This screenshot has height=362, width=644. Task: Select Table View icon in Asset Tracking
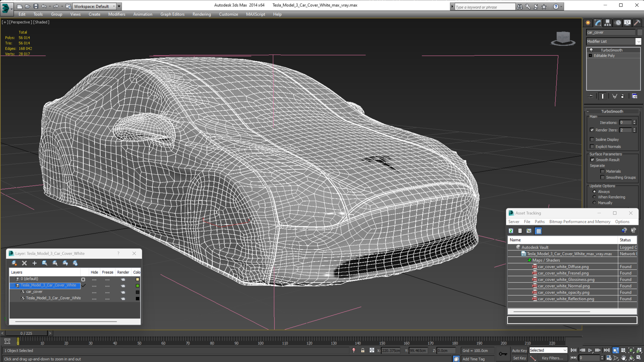pos(539,231)
